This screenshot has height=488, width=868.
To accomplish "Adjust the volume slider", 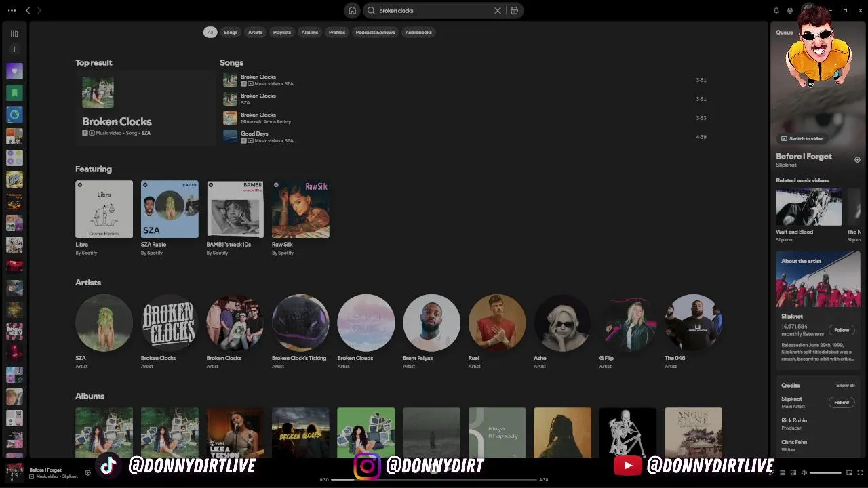I will point(825,472).
